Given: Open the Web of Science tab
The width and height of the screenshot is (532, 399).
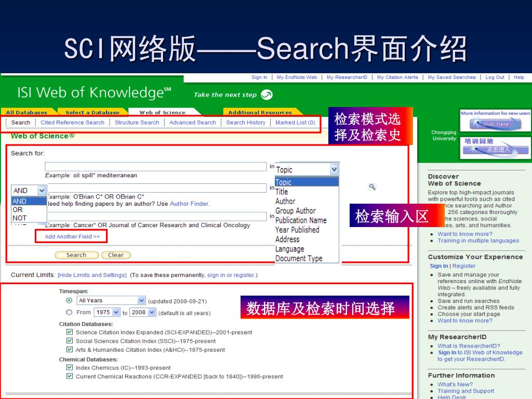Looking at the screenshot, I should click(163, 112).
